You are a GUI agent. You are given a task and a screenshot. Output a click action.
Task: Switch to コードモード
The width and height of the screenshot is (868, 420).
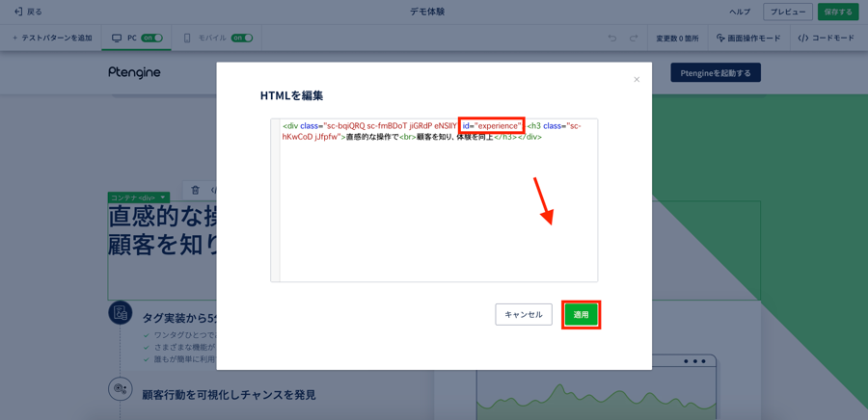tap(826, 39)
